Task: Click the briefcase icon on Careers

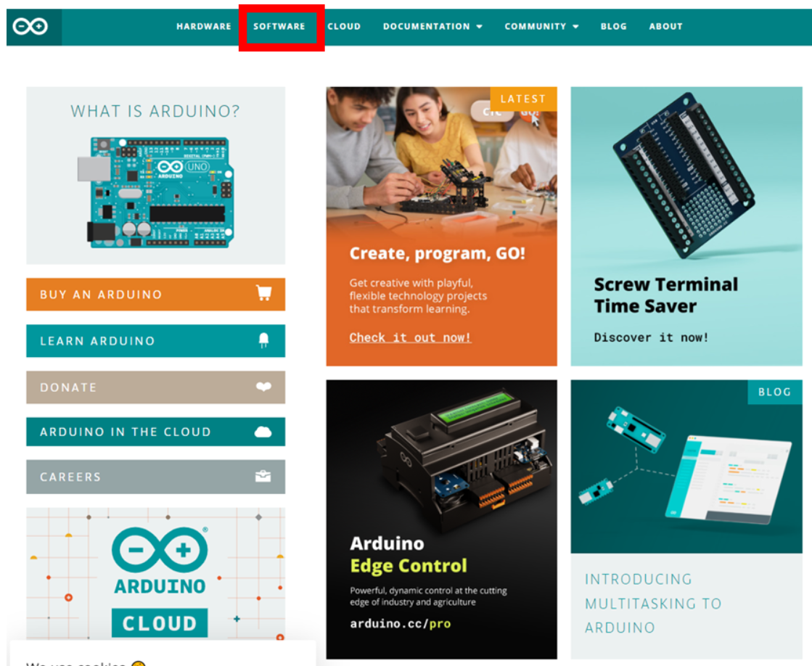Action: tap(263, 476)
